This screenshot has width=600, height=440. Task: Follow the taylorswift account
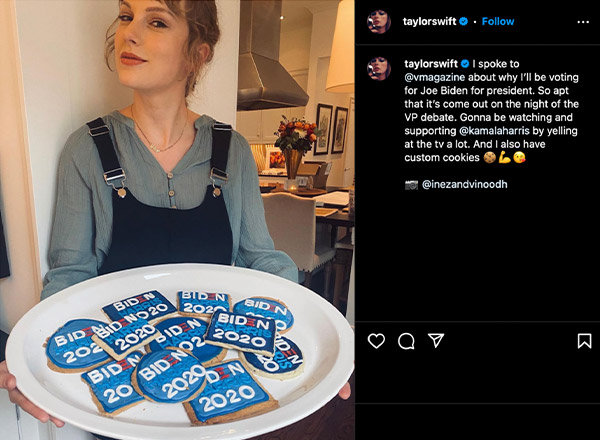(498, 21)
